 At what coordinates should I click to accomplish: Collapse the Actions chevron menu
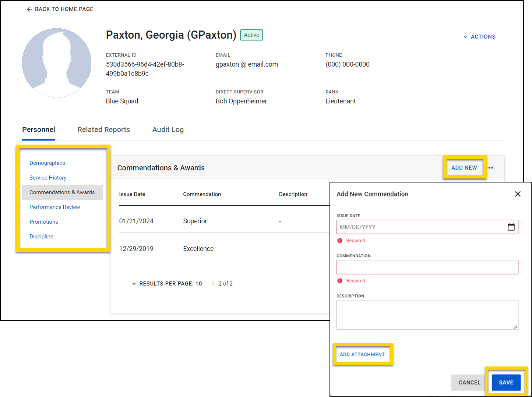click(x=465, y=36)
